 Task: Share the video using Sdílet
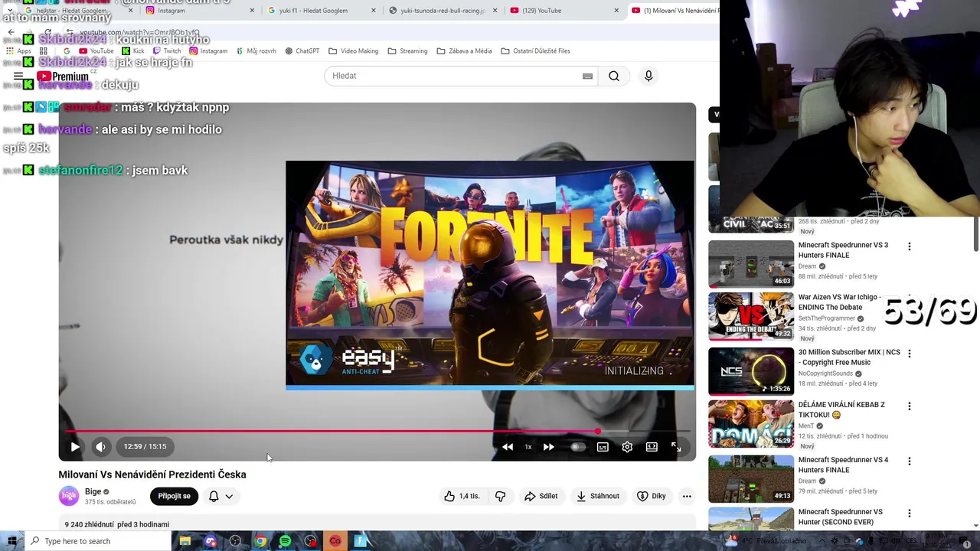tap(541, 496)
